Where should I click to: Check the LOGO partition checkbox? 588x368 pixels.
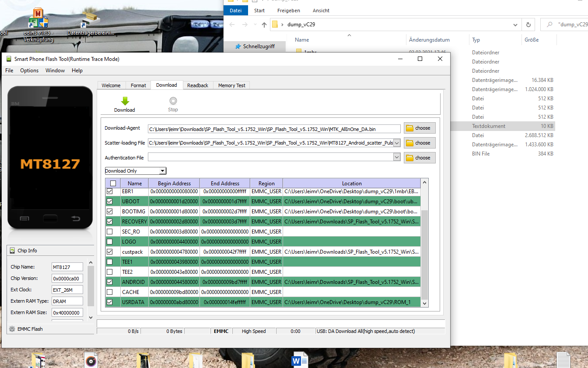click(110, 242)
